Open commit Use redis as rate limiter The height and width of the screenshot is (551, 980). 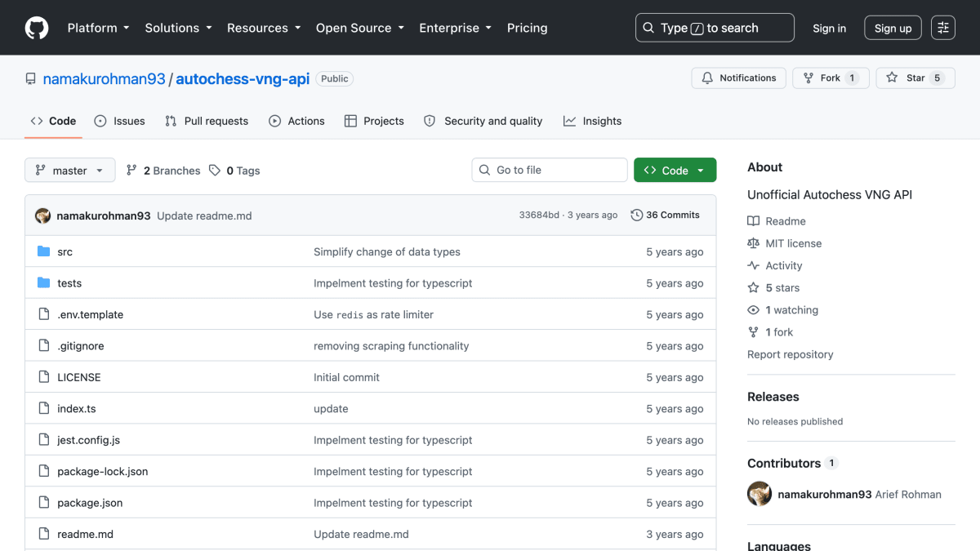tap(373, 314)
